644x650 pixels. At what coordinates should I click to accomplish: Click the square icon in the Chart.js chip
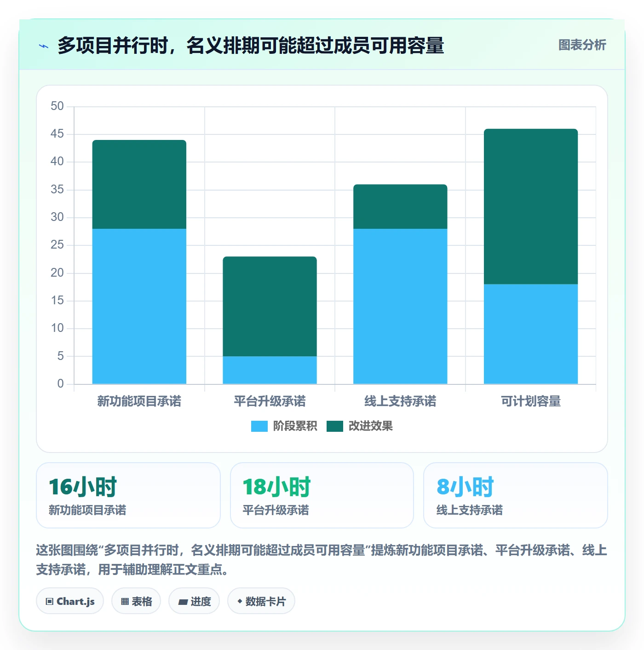pos(50,602)
